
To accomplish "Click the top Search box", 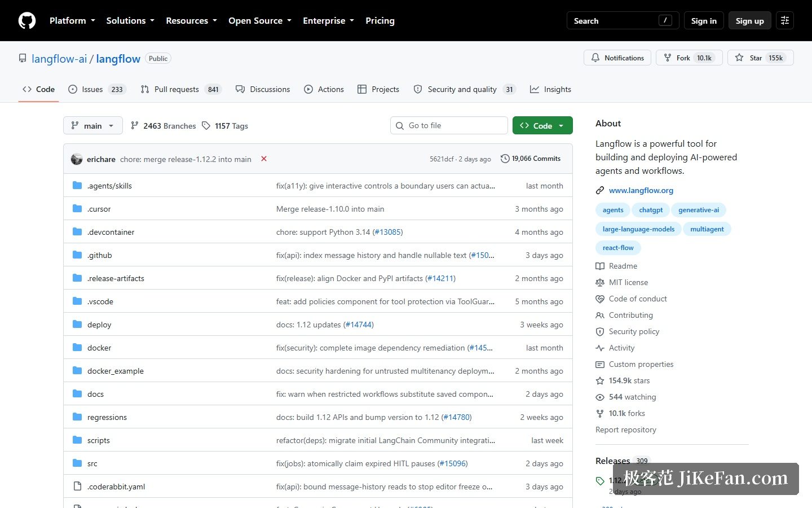I will pos(623,20).
